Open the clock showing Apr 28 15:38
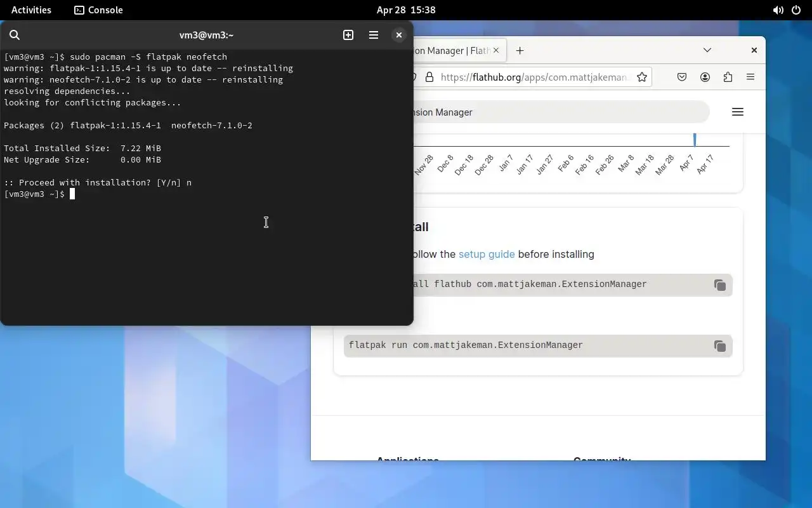The image size is (812, 508). [406, 10]
